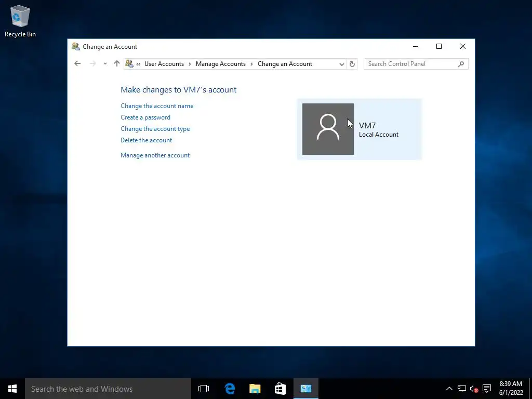The image size is (532, 399).
Task: Click the Search Control Panel field
Action: tap(411, 64)
